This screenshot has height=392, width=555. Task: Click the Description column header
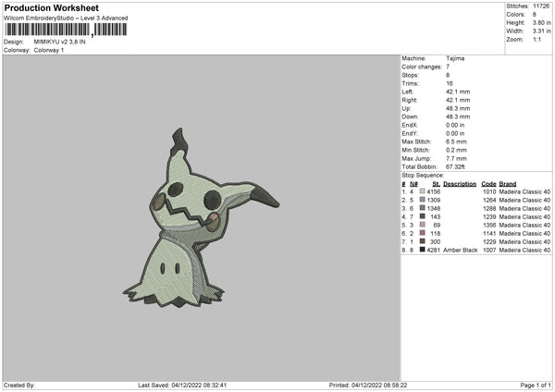coord(460,184)
